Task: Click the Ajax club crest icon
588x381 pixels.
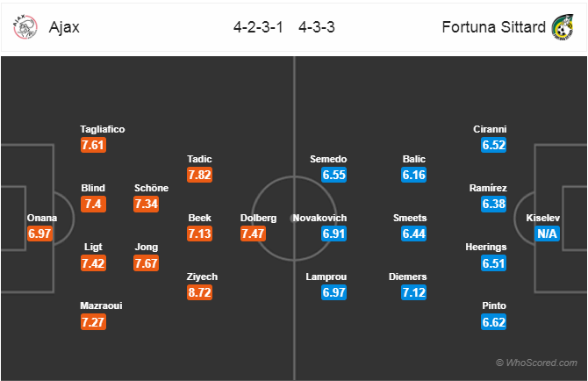Action: click(25, 27)
